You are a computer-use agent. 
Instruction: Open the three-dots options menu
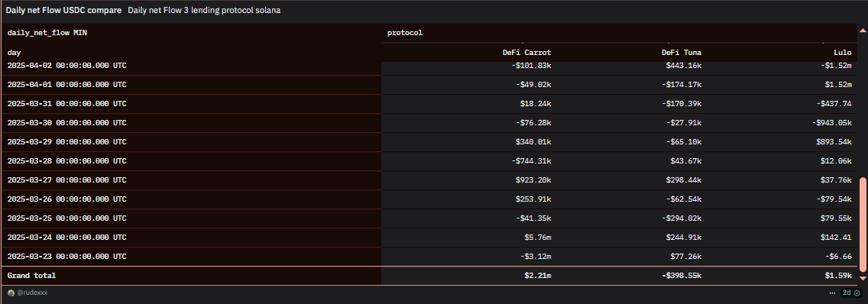[833, 293]
